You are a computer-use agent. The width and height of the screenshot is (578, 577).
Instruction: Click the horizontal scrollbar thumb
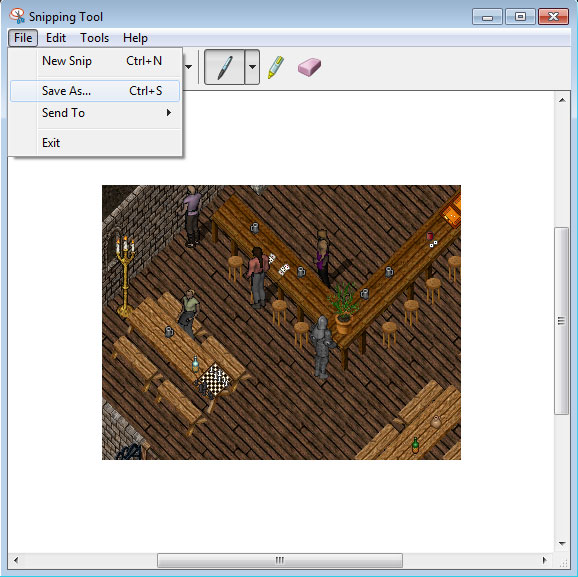click(x=280, y=560)
